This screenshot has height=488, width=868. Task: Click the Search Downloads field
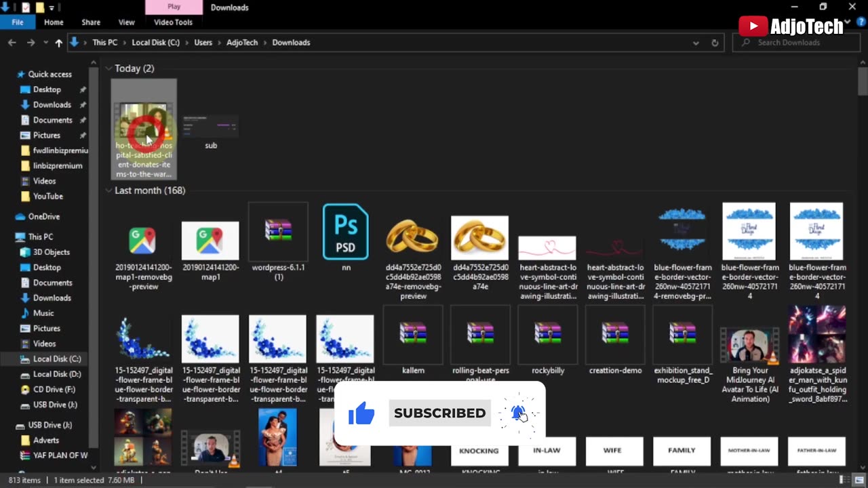(795, 43)
